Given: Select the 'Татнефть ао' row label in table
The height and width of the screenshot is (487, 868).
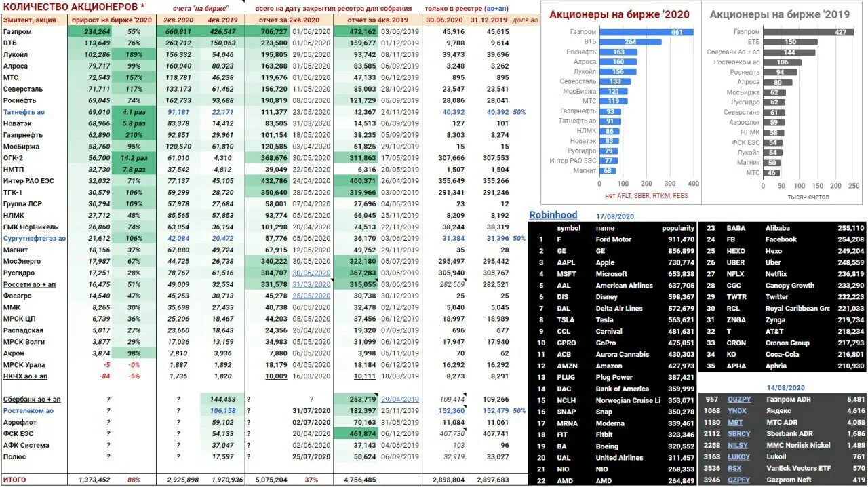Looking at the screenshot, I should tap(23, 111).
